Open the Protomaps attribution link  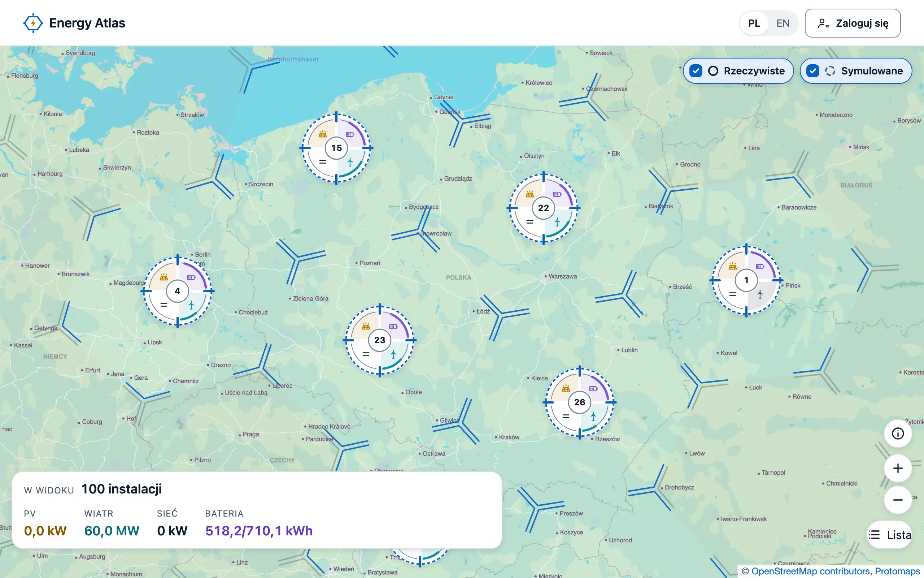pos(897,571)
